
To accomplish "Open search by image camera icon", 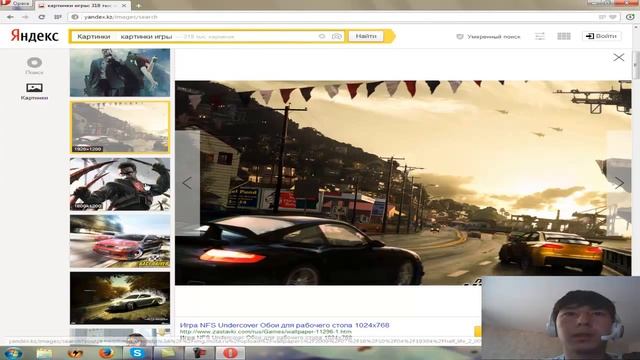I will (337, 36).
